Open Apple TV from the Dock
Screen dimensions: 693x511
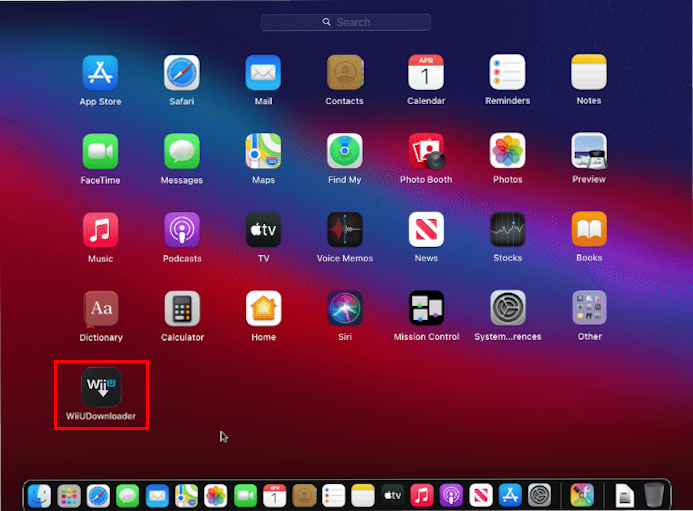pos(392,496)
